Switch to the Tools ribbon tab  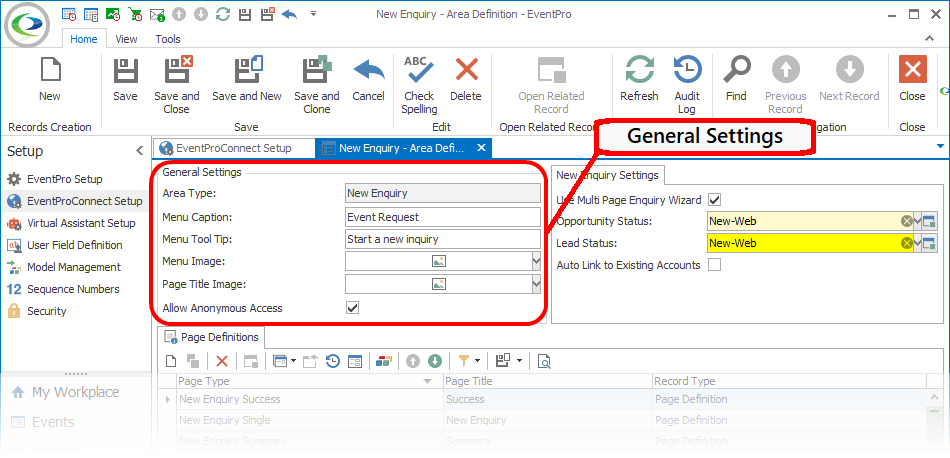coord(168,39)
